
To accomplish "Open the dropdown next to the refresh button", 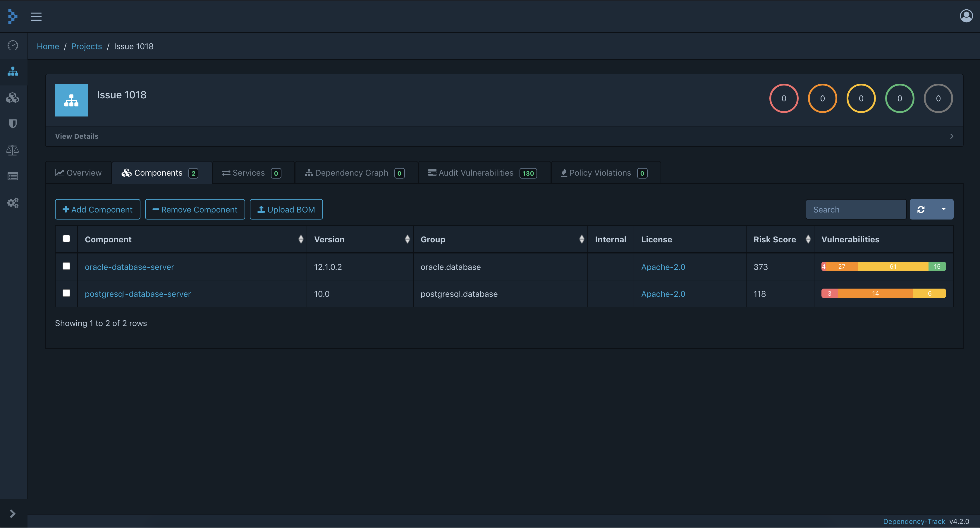I will (943, 209).
